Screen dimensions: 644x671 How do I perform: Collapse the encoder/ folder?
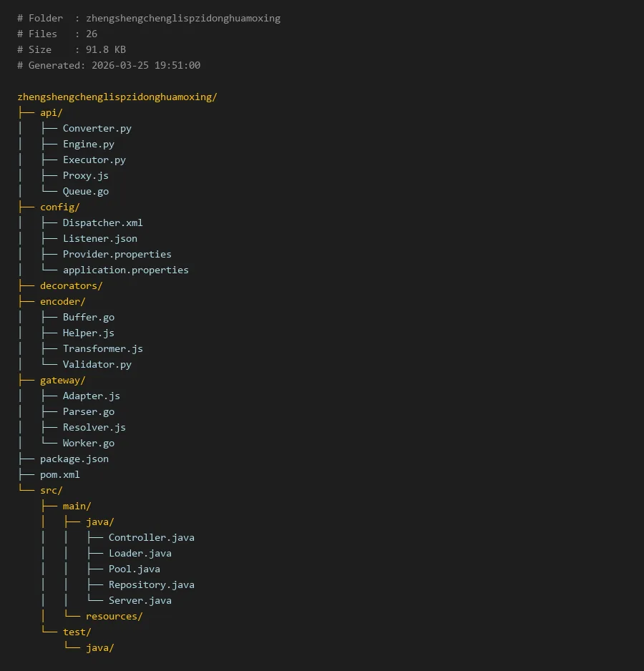point(62,301)
